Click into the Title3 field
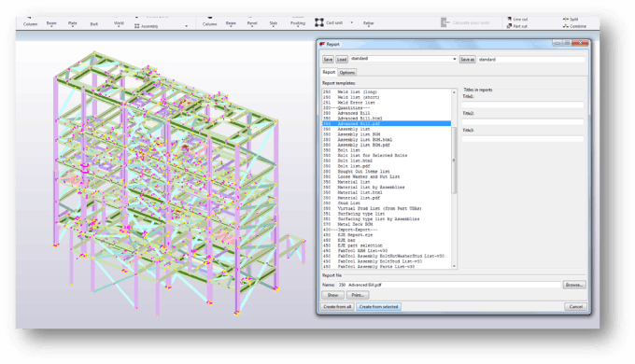The height and width of the screenshot is (364, 635). coord(523,138)
